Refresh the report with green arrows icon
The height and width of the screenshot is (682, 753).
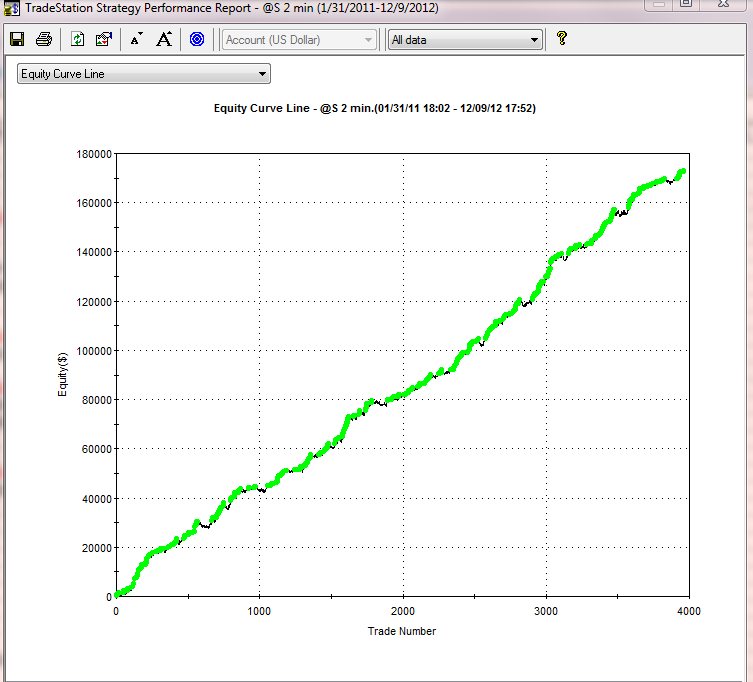78,40
